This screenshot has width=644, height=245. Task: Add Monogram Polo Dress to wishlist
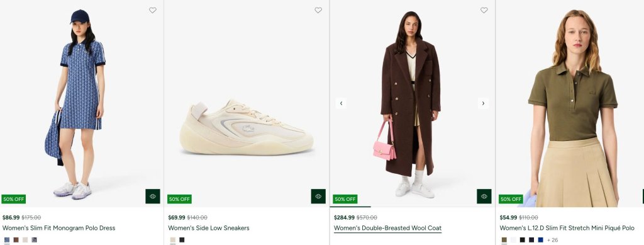click(x=152, y=10)
